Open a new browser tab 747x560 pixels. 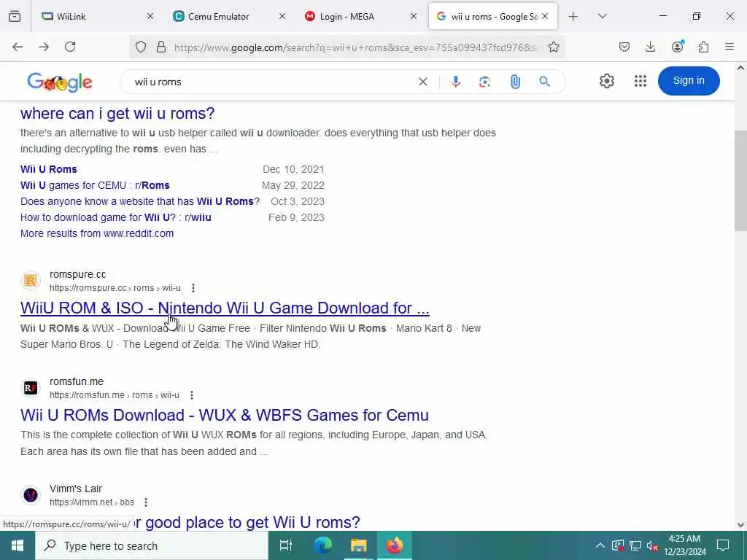tap(573, 17)
